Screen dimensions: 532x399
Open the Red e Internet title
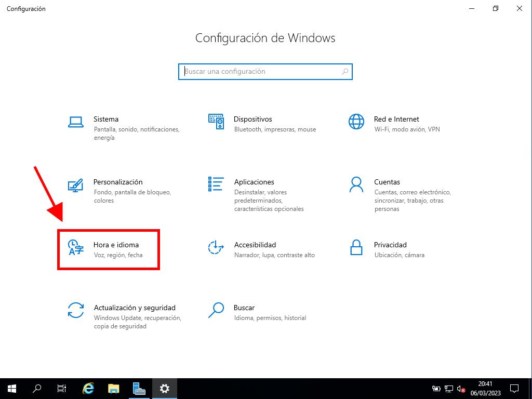396,119
